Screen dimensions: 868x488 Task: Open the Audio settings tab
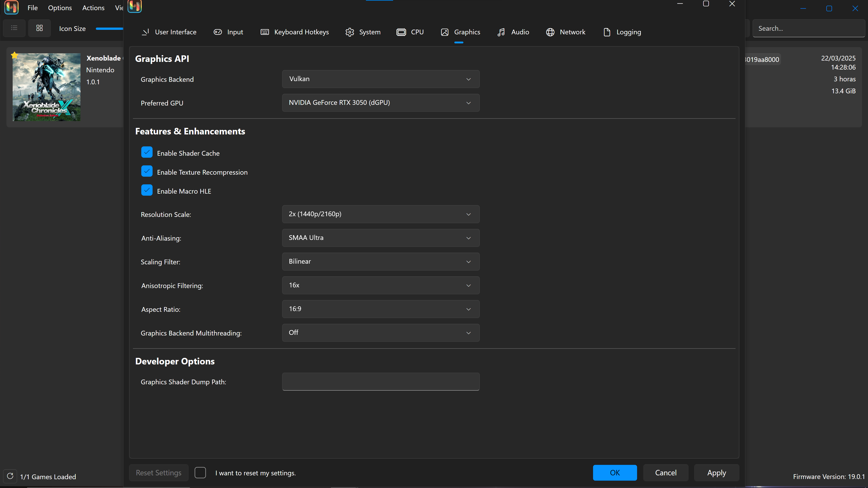point(513,32)
